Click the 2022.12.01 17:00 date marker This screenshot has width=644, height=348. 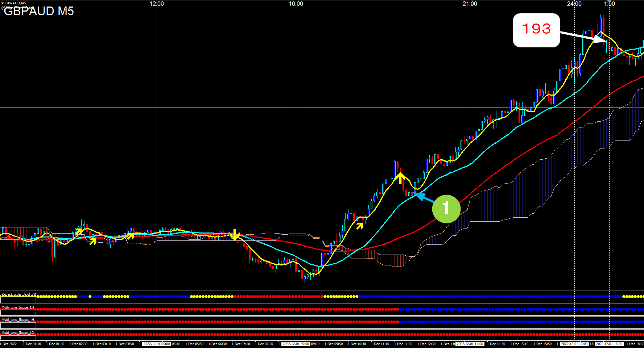coord(574,344)
